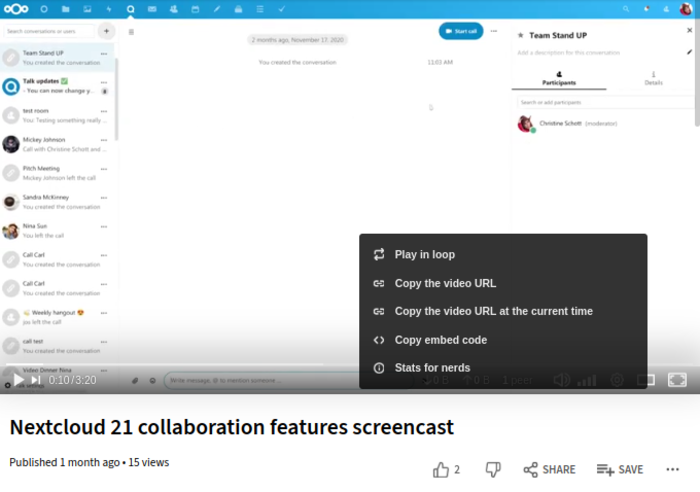
Task: Like the video with thumbs up
Action: pyautogui.click(x=441, y=470)
